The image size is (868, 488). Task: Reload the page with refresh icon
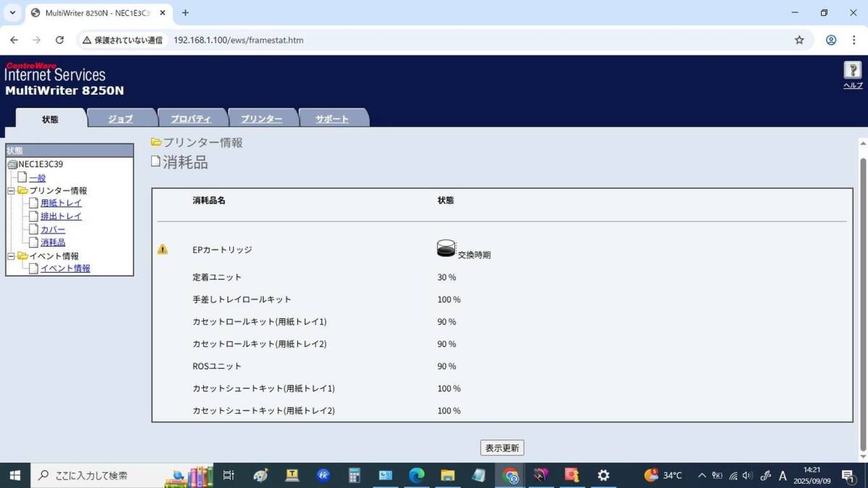[60, 40]
